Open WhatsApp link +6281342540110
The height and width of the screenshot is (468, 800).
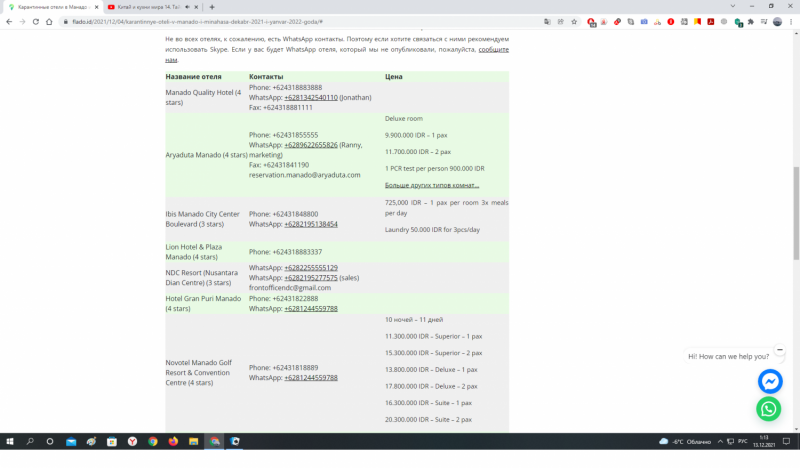(311, 97)
